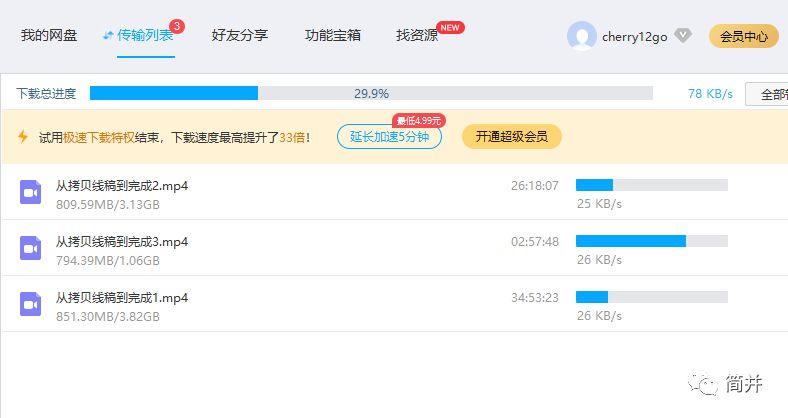
Task: Open the 找资源 tab
Action: [x=417, y=36]
